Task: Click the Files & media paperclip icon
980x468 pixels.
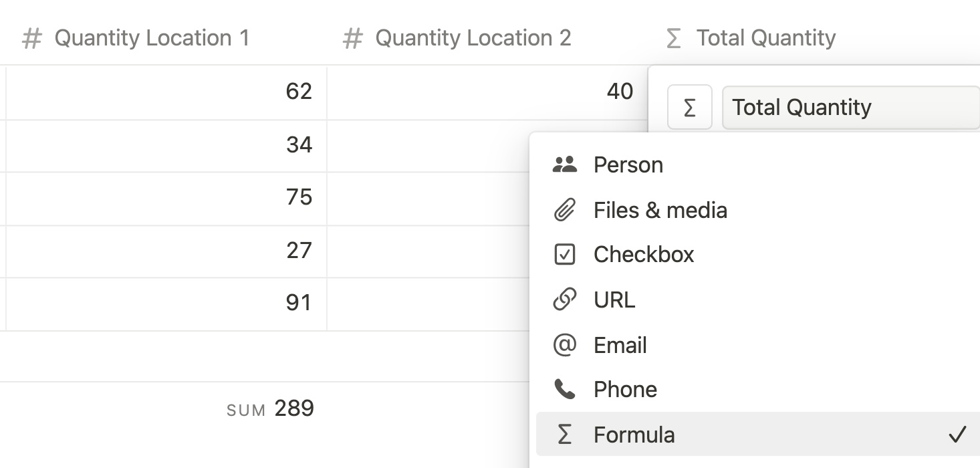Action: pyautogui.click(x=565, y=210)
